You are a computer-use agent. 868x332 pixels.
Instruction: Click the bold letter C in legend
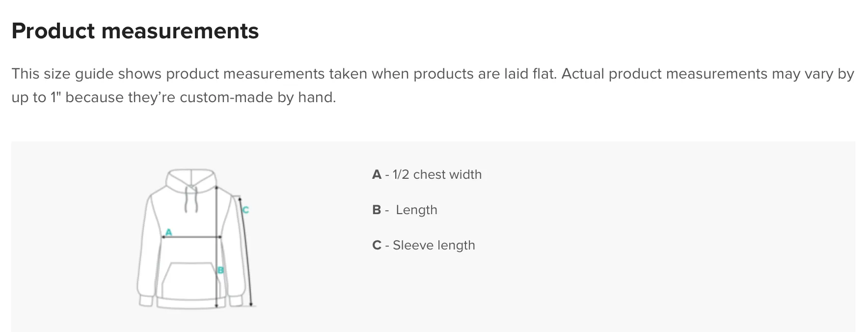(377, 246)
